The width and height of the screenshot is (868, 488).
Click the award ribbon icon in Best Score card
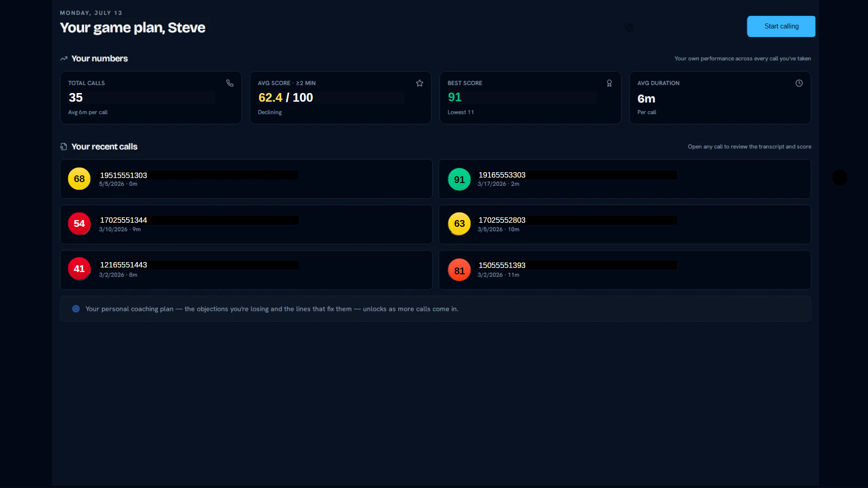[609, 83]
